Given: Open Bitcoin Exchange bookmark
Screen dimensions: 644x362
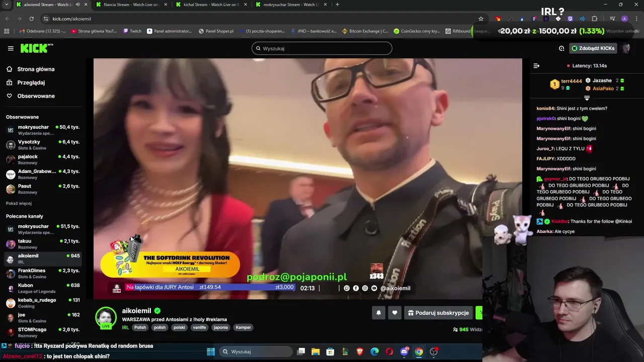Looking at the screenshot, I should pyautogui.click(x=365, y=31).
